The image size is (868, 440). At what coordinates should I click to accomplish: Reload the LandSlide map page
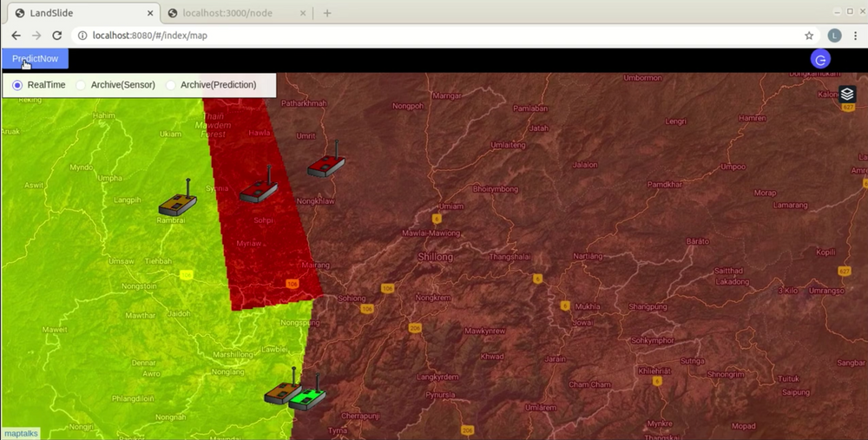(x=57, y=36)
